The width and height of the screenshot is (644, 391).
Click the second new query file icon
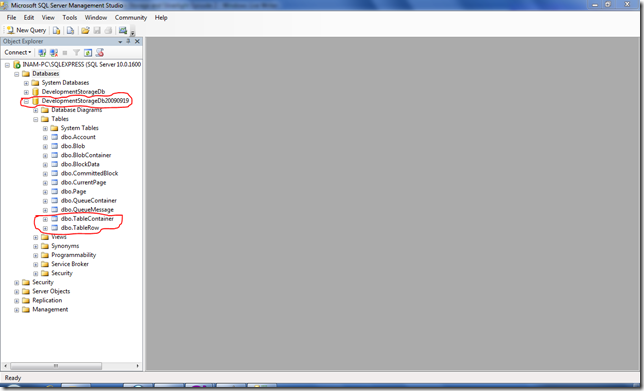click(71, 30)
